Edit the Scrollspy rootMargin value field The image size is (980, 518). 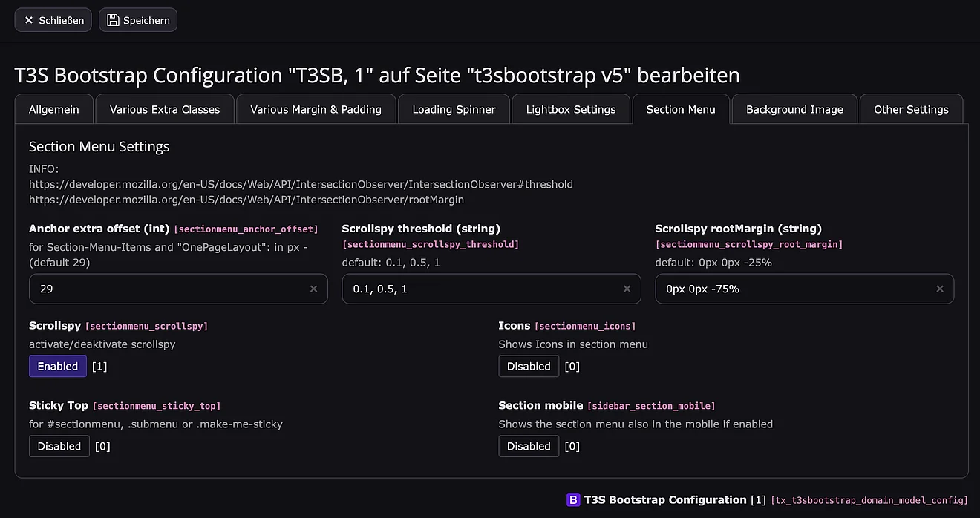point(791,289)
